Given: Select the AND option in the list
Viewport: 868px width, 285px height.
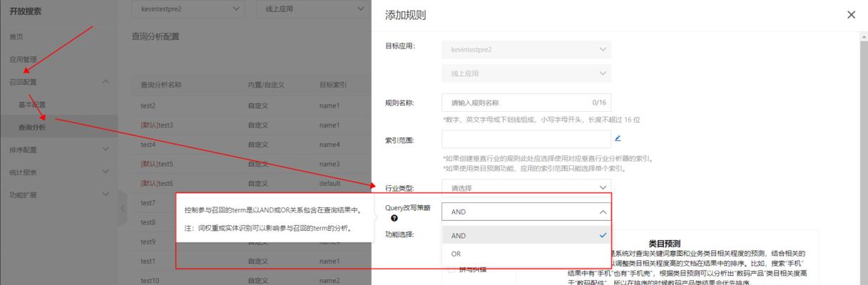Looking at the screenshot, I should click(x=526, y=235).
